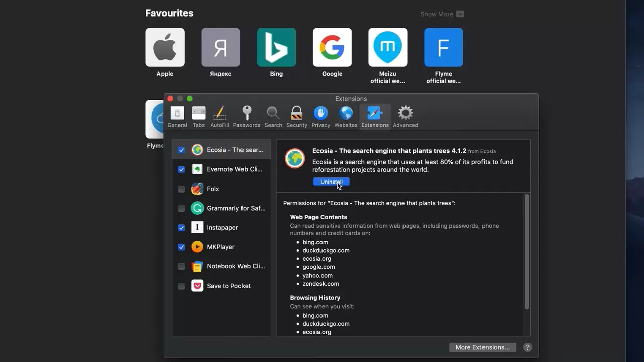Enable the Save to Pocket checkbox

[x=181, y=286]
